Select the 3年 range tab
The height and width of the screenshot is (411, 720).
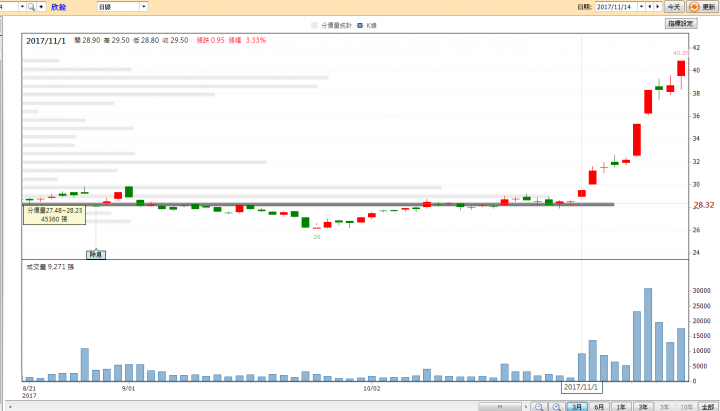click(643, 407)
